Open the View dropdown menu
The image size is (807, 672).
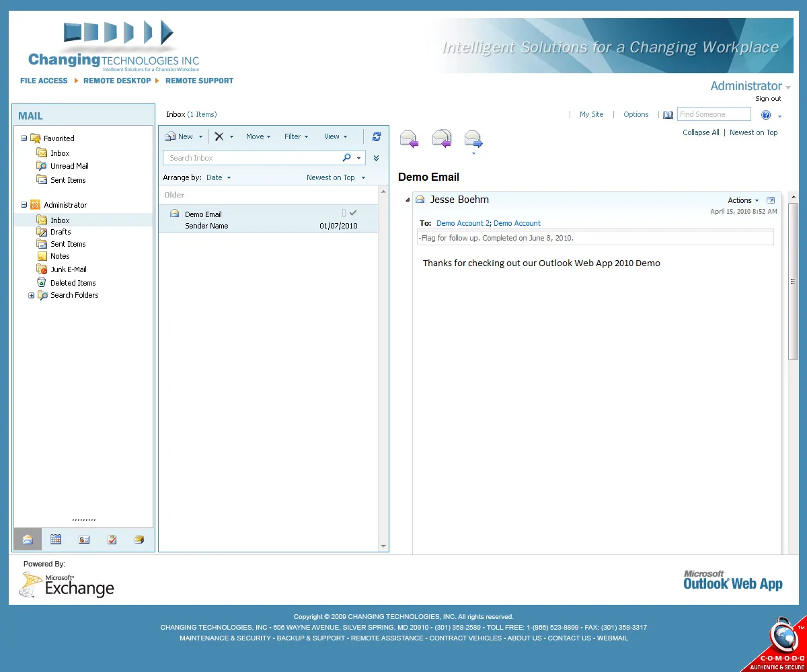tap(336, 136)
